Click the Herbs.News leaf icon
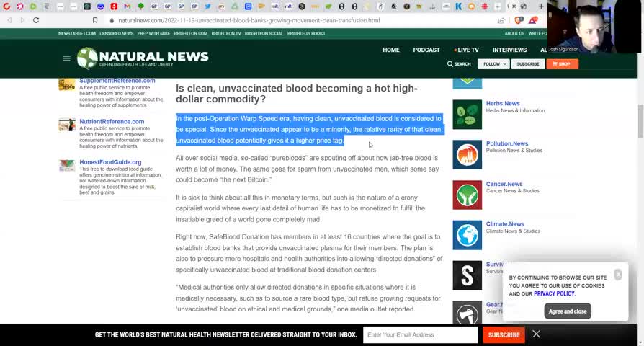Image resolution: width=644 pixels, height=346 pixels. (467, 114)
